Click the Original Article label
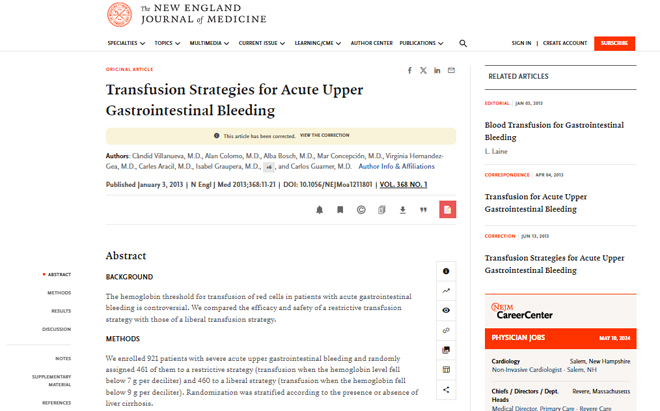This screenshot has width=660, height=411. [129, 69]
